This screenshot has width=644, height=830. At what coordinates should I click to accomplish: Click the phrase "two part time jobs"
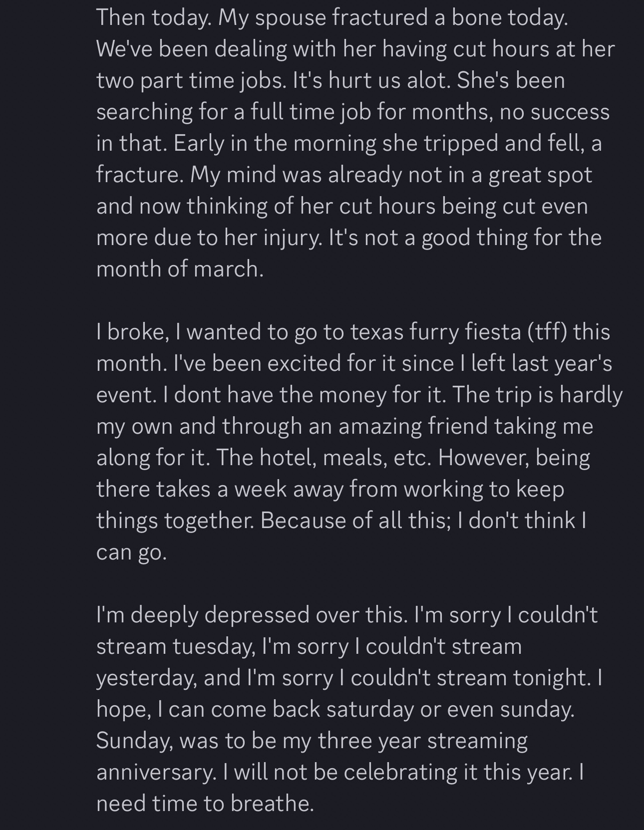190,80
